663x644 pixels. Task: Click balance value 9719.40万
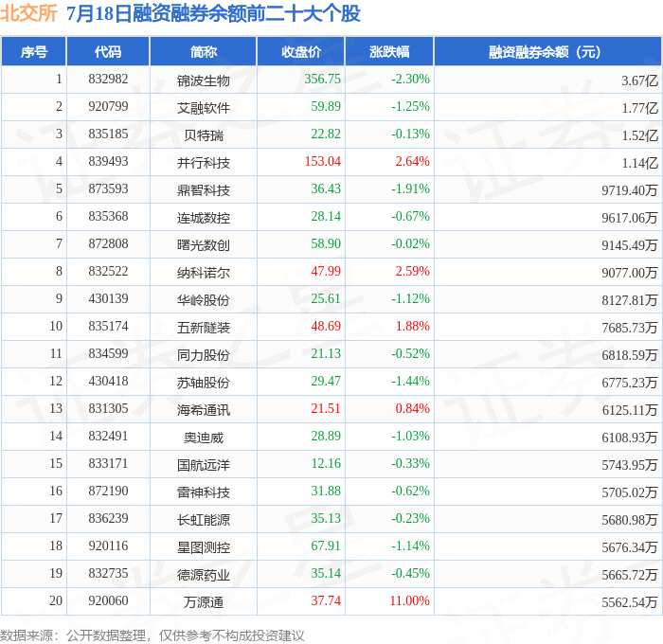coord(630,190)
